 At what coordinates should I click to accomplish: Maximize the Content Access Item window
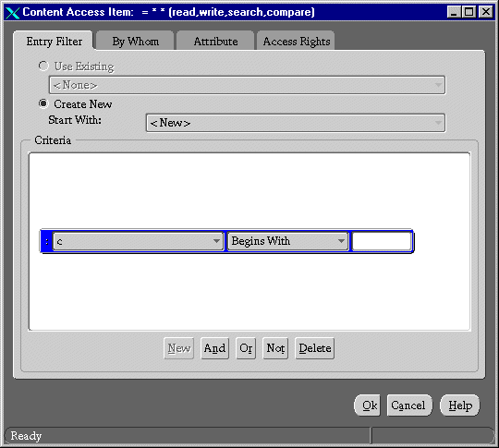(x=469, y=12)
